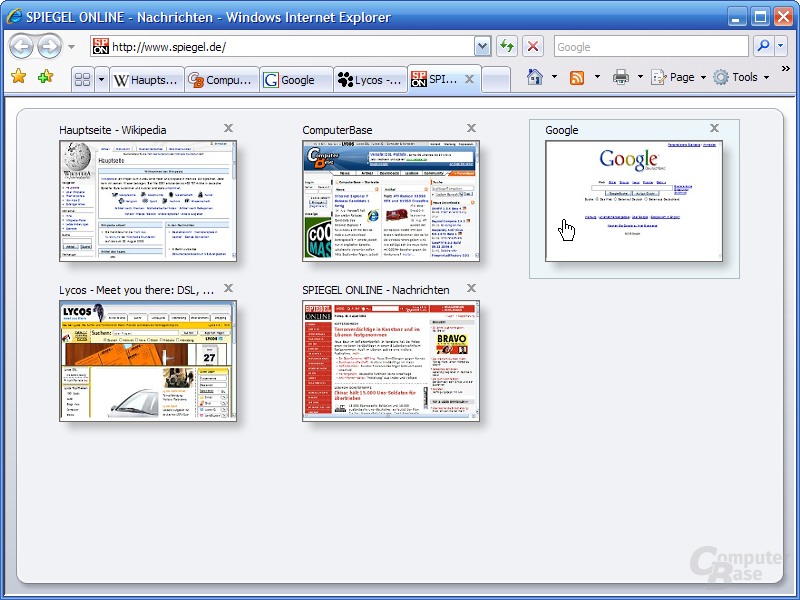
Task: Close the SPIEGEL ONLINE - Nachrichten thumbnail
Action: pyautogui.click(x=471, y=288)
